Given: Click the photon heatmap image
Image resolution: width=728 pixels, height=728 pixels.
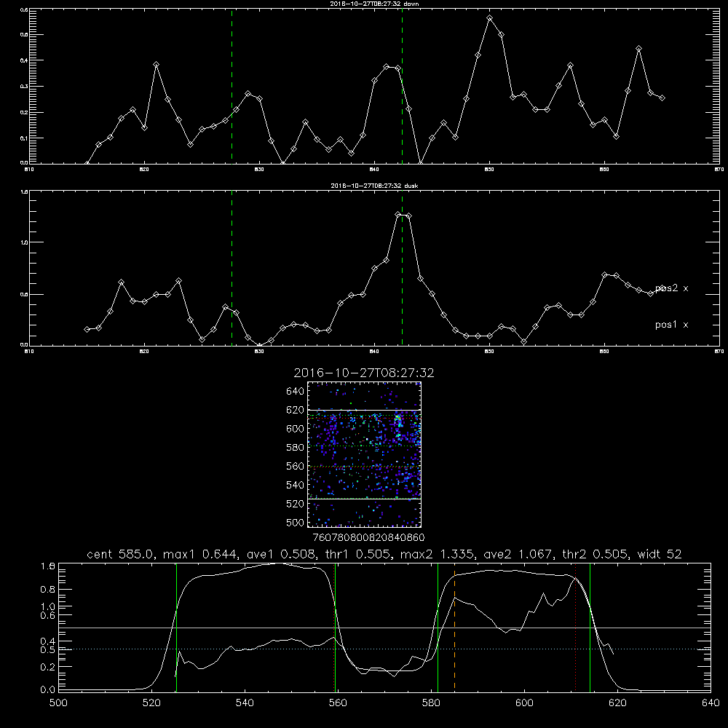Looking at the screenshot, I should click(x=364, y=454).
